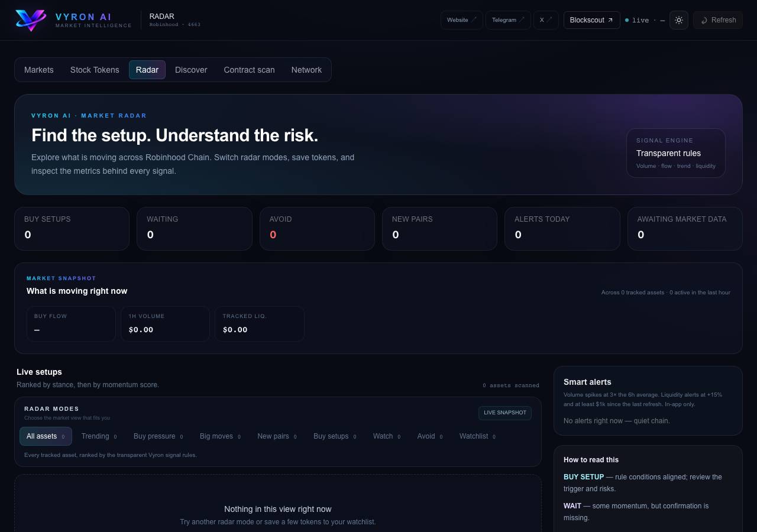Image resolution: width=757 pixels, height=532 pixels.
Task: Click the Refresh button
Action: pyautogui.click(x=718, y=20)
